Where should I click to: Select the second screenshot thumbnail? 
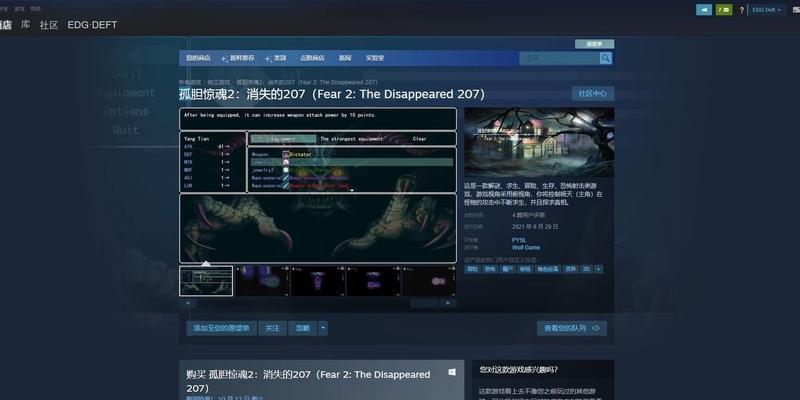[262, 281]
